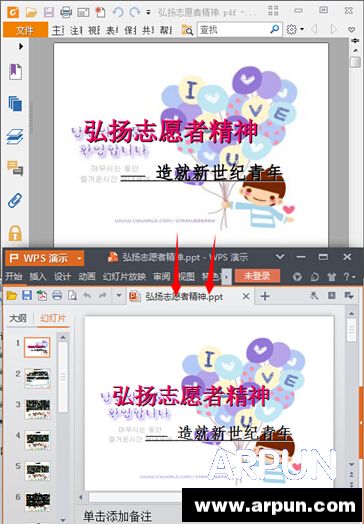Open WPS quick access toolbar dropdown
The height and width of the screenshot is (524, 364).
118,296
